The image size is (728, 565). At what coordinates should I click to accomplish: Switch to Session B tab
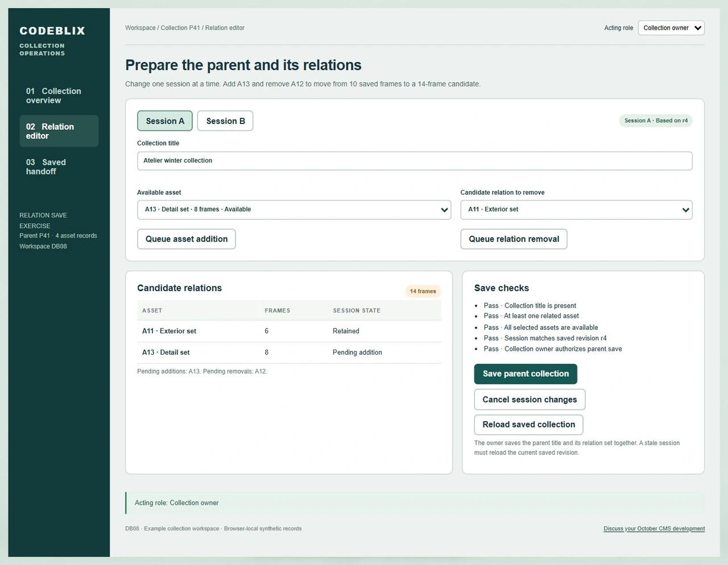point(225,121)
